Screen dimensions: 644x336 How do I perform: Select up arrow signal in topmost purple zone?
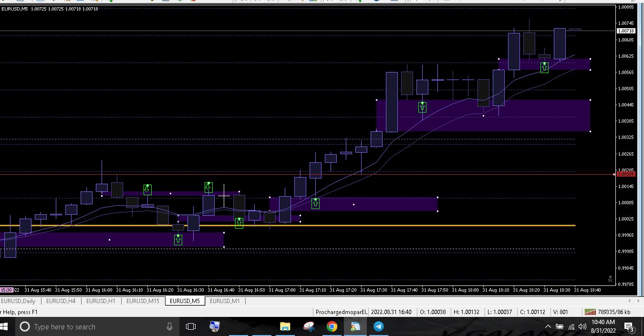point(544,68)
